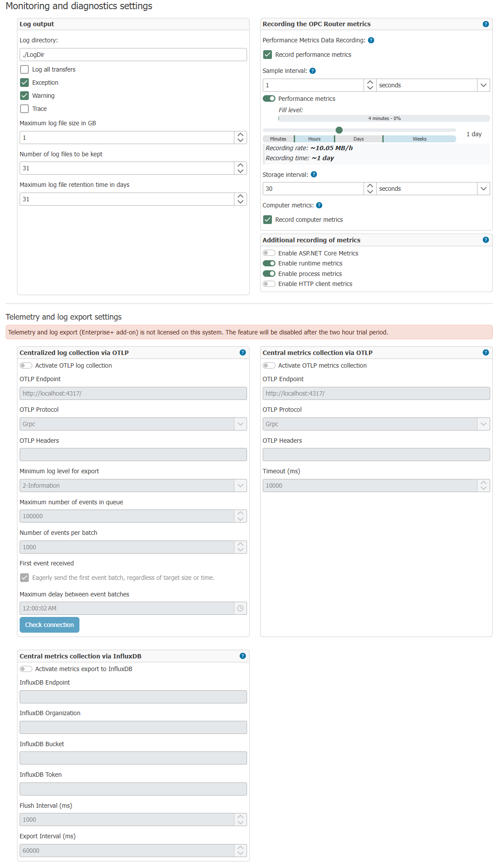This screenshot has width=498, height=868.
Task: Disable process metrics toggle
Action: coord(269,274)
